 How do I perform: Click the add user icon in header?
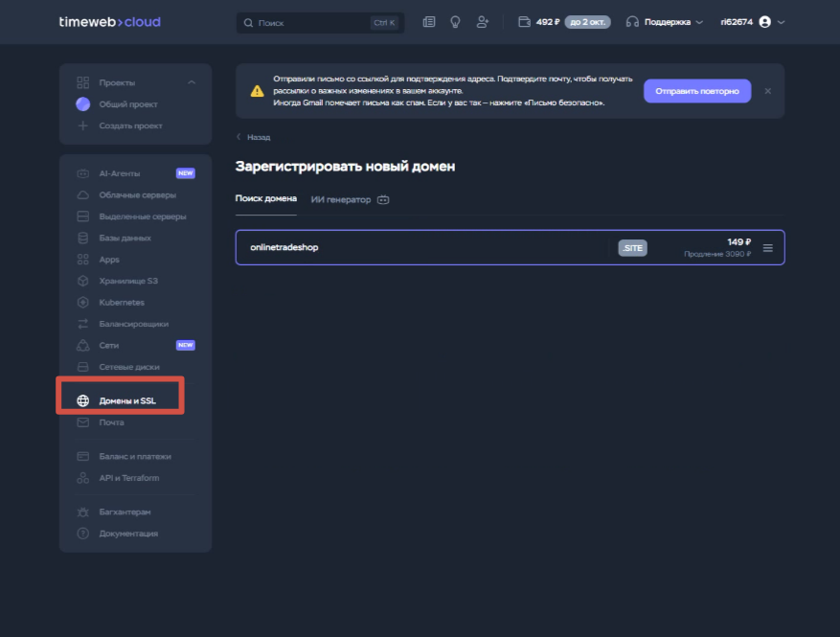[482, 22]
